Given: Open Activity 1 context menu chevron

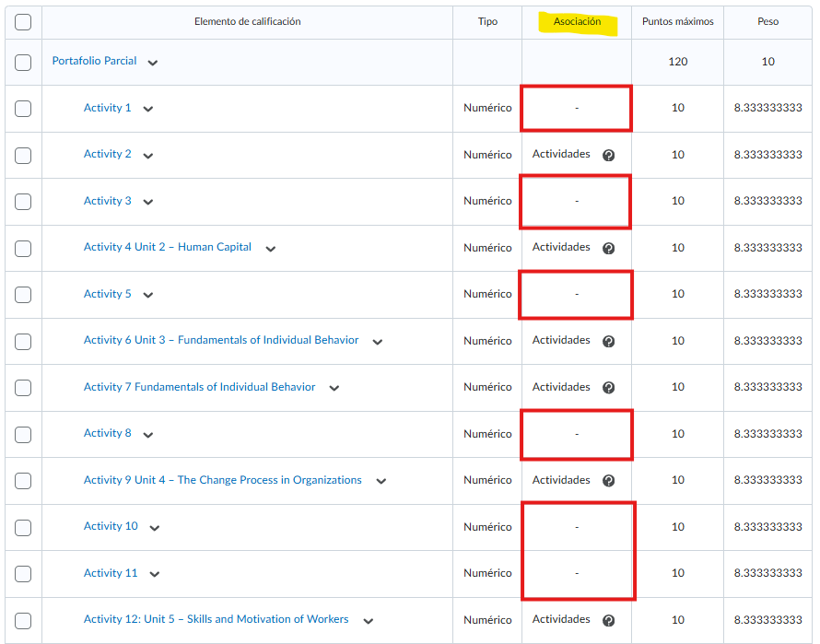Looking at the screenshot, I should click(x=148, y=109).
